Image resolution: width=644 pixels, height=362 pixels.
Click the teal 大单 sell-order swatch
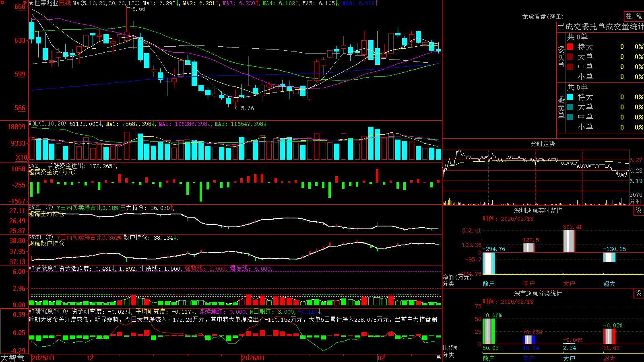[570, 107]
